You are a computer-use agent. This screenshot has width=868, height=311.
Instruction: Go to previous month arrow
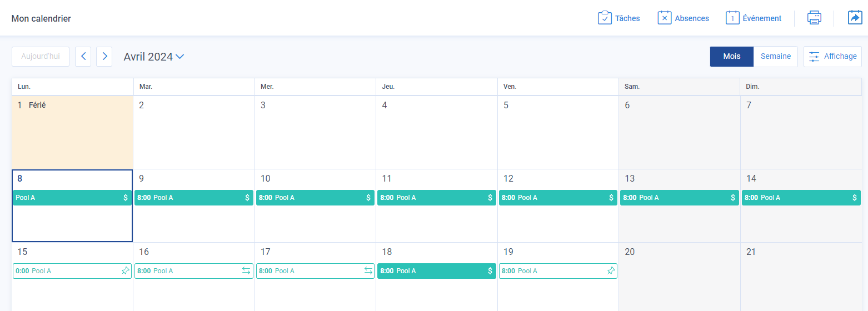83,57
